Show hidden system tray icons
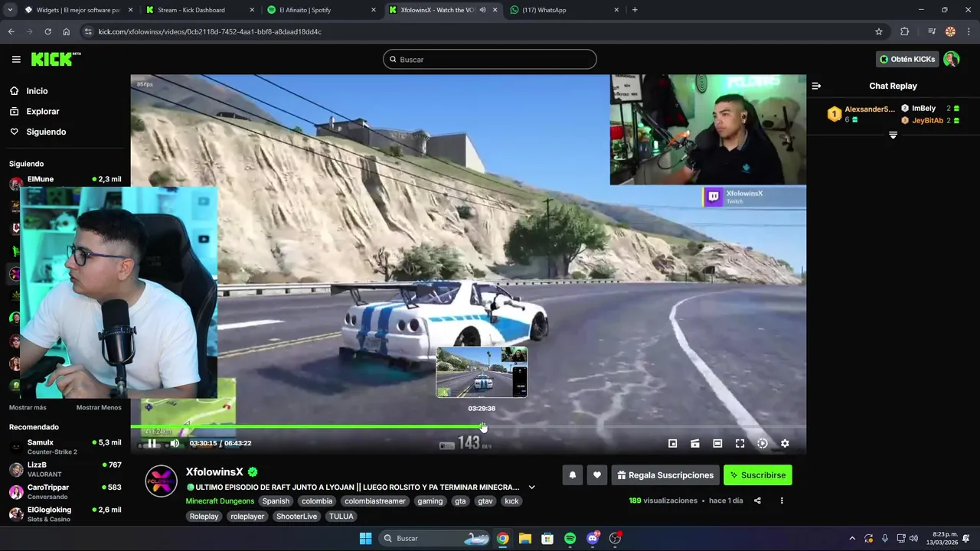Screen dimensions: 980x551 852,538
